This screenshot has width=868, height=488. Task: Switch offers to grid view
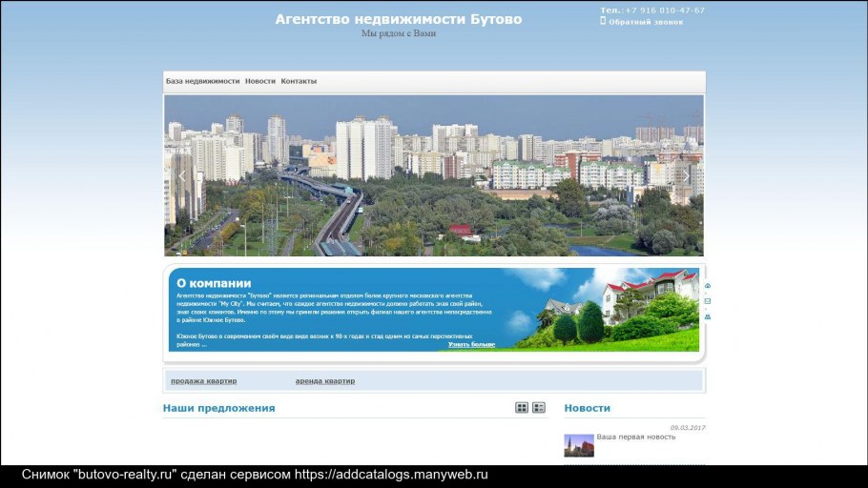[522, 408]
